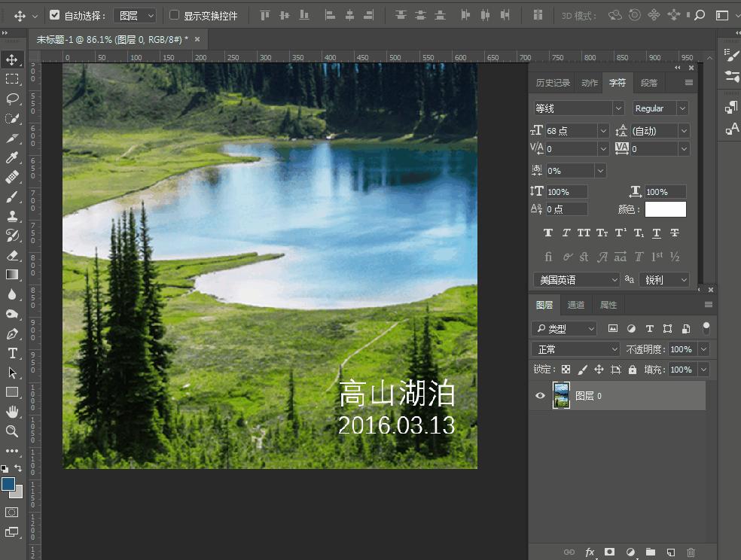
Task: Toggle the 自动选择 checkbox
Action: pos(54,15)
